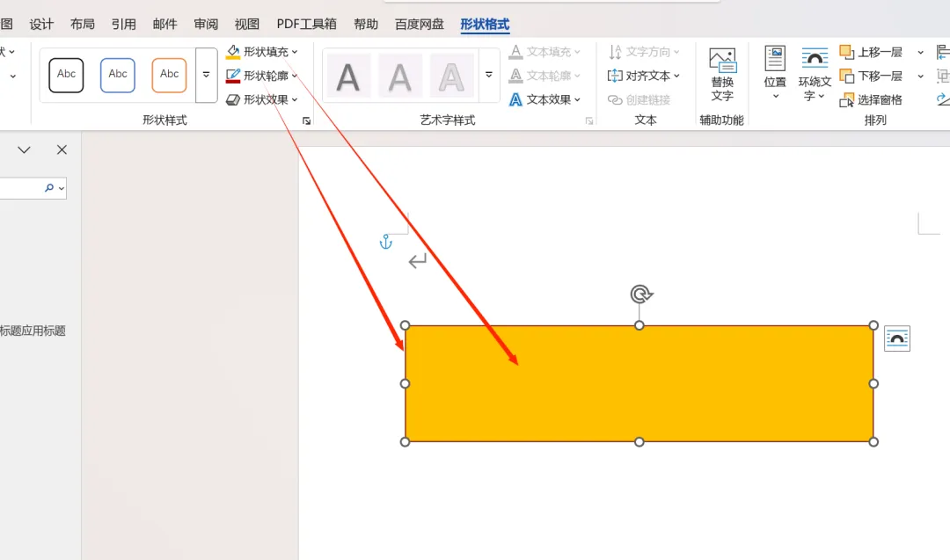
Task: Click the 文本效果 A icon
Action: (x=515, y=99)
